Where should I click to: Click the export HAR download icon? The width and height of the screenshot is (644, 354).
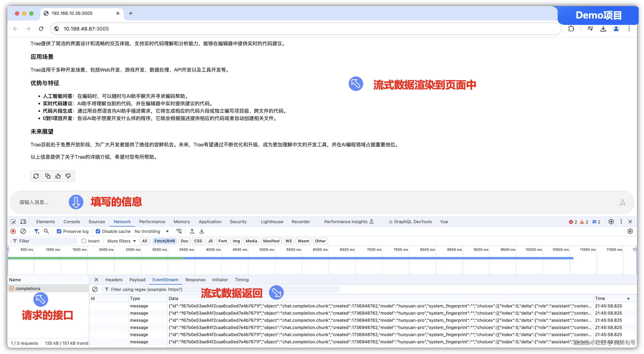point(202,231)
